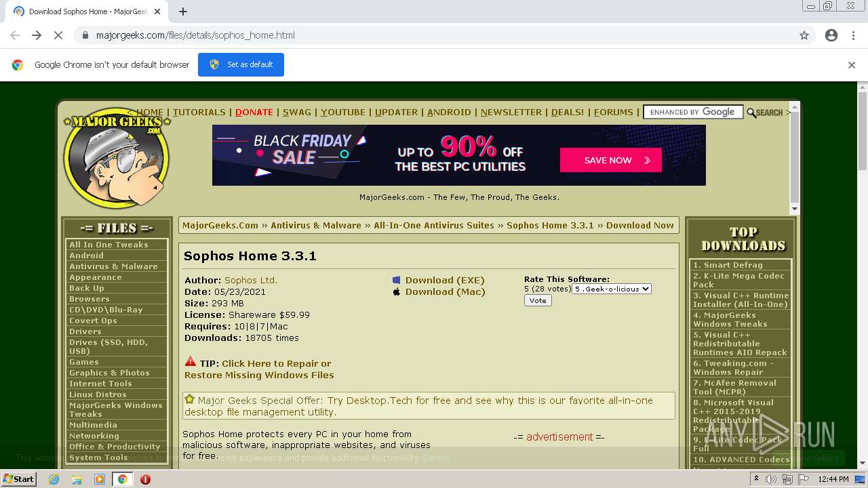This screenshot has height=488, width=868.
Task: Open the media player taskbar icon
Action: coord(100,479)
